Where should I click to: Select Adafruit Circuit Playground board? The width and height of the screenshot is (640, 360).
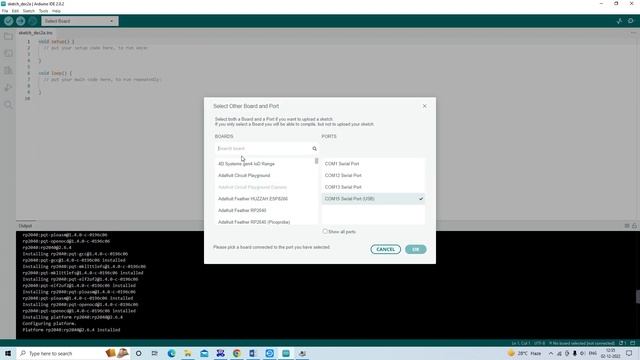pos(244,176)
